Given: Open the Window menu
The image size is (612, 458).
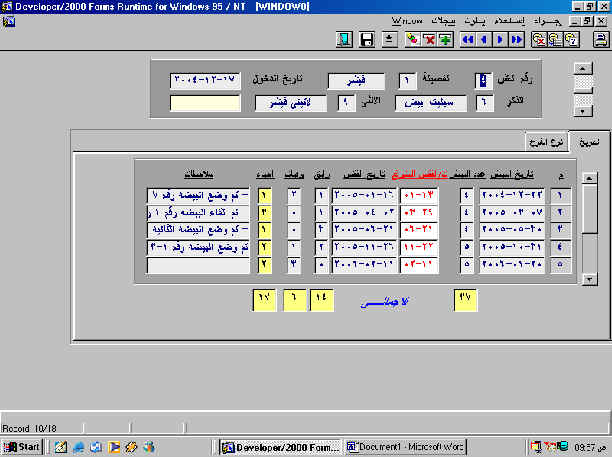Looking at the screenshot, I should coord(406,21).
